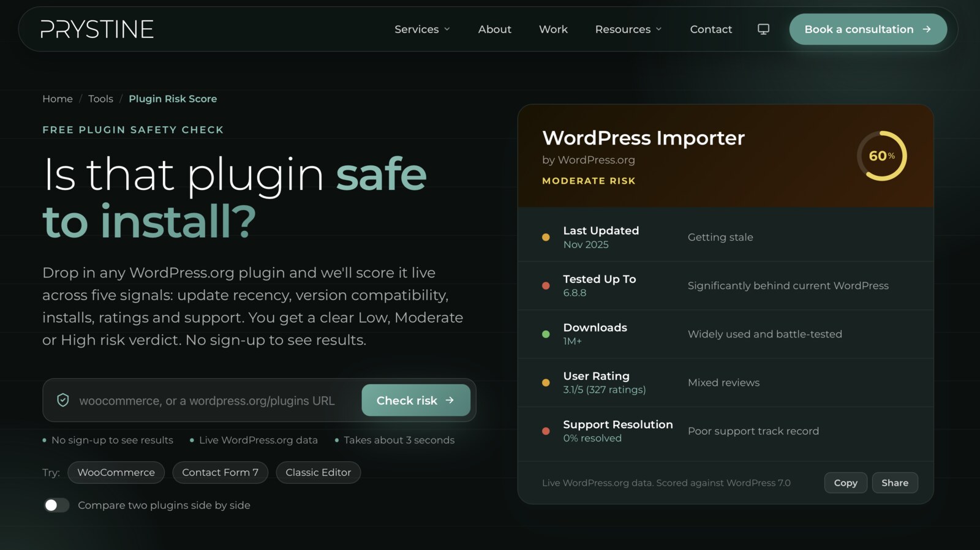This screenshot has width=980, height=550.
Task: Try the WooCommerce example chip
Action: coord(116,472)
